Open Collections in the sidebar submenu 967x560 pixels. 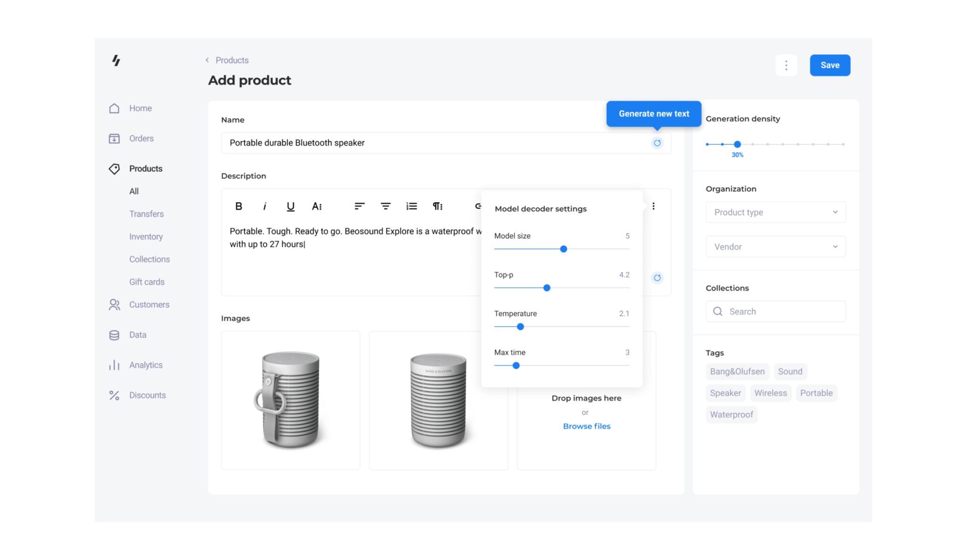click(x=149, y=259)
